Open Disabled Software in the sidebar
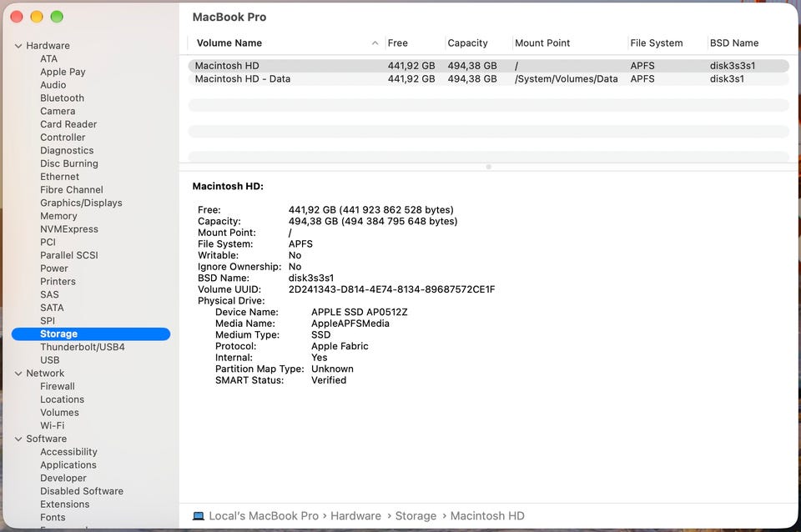This screenshot has width=801, height=532. [x=82, y=491]
